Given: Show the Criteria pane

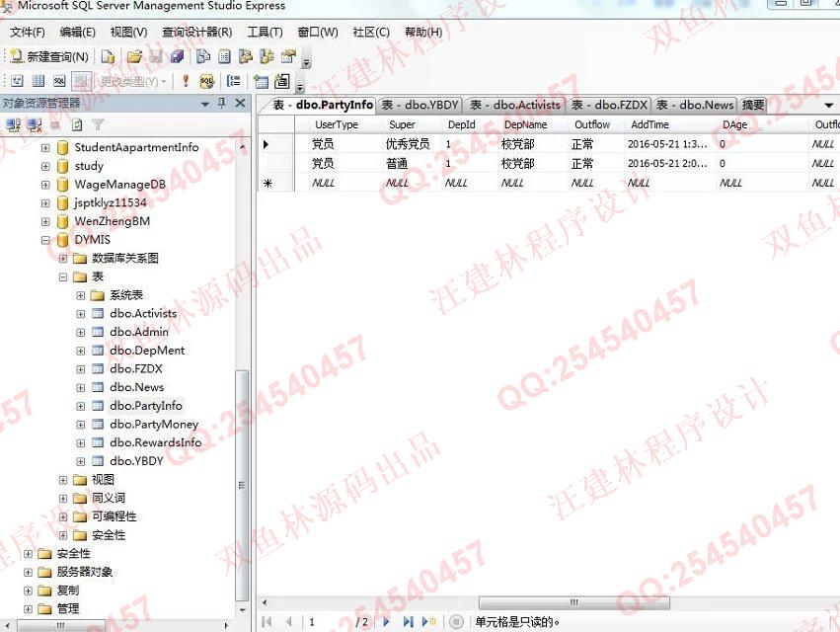Looking at the screenshot, I should pyautogui.click(x=38, y=81).
